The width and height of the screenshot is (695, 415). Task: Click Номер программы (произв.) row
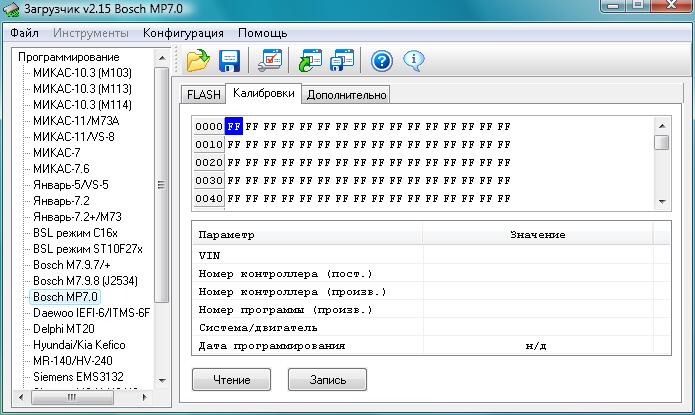[x=431, y=310]
